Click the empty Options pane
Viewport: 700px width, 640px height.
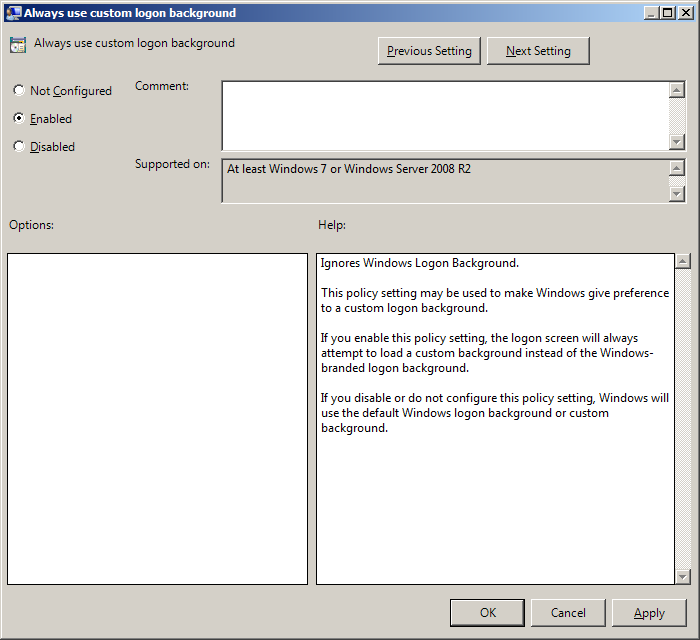(157, 418)
